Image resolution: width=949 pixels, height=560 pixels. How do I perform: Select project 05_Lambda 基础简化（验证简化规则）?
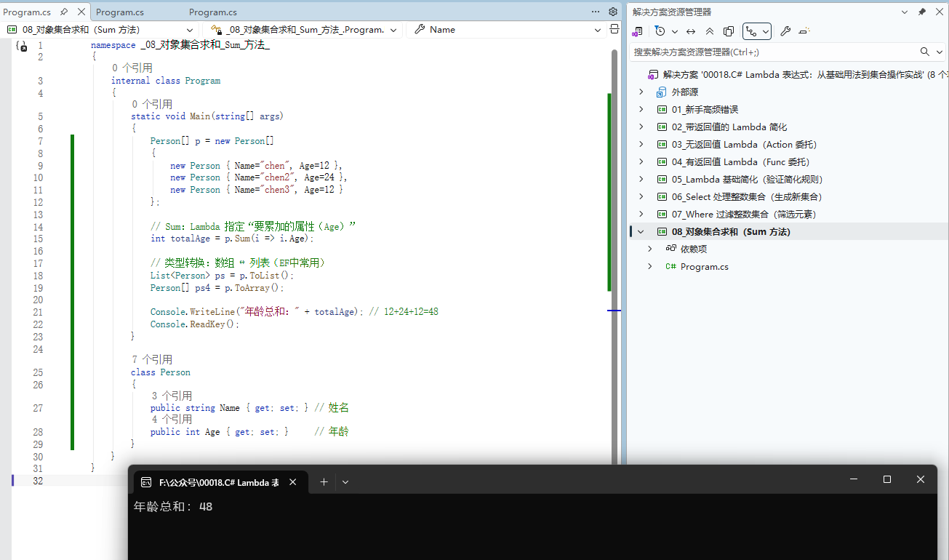coord(747,179)
